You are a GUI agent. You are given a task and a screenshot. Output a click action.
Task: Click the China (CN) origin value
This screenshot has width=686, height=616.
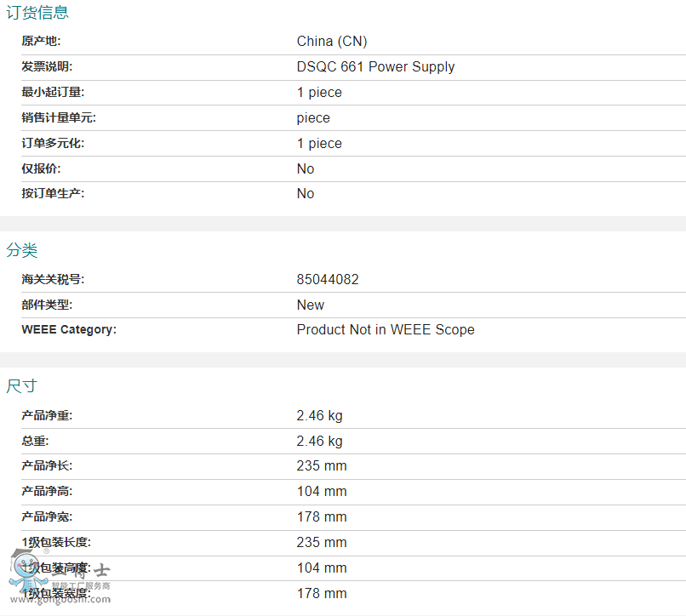(332, 41)
